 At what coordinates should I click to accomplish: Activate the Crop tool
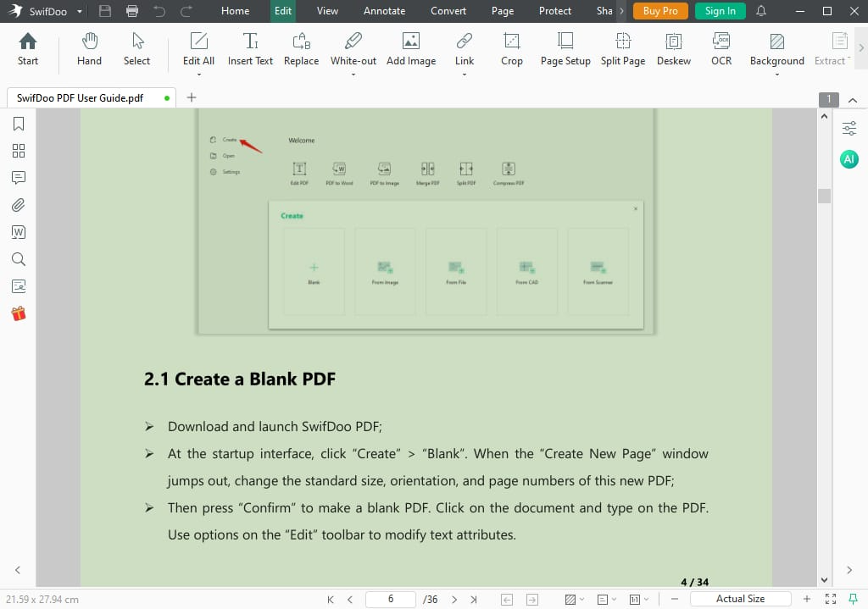pyautogui.click(x=511, y=49)
